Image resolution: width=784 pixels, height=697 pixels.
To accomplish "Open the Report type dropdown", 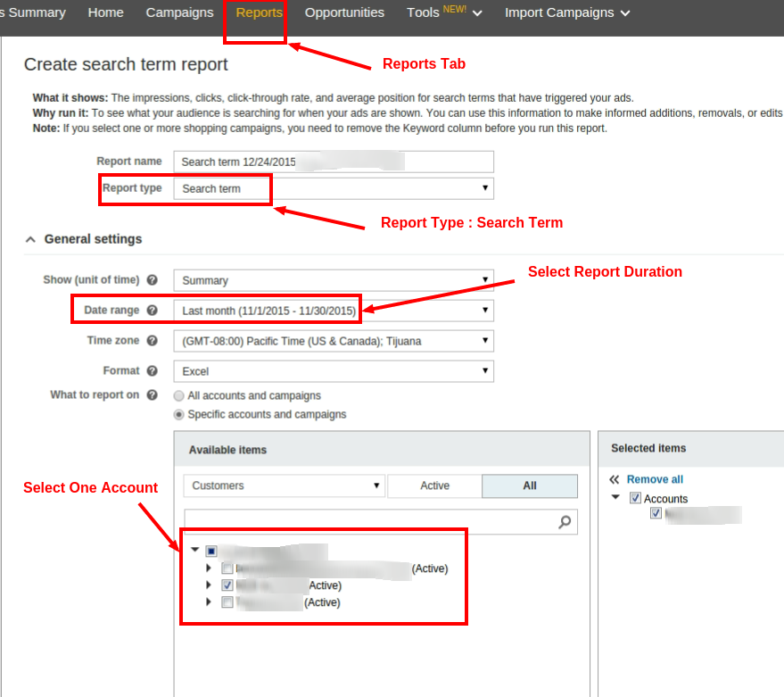I will pos(334,188).
